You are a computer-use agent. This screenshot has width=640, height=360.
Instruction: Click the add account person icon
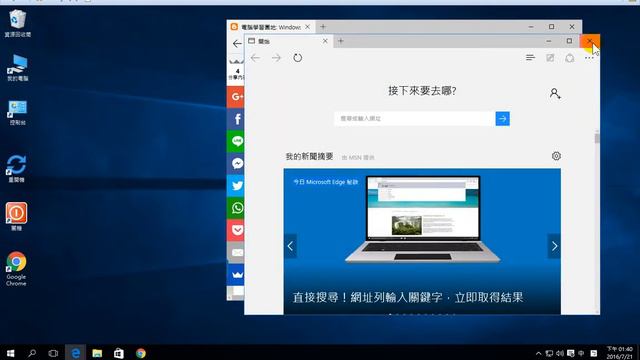pos(555,93)
